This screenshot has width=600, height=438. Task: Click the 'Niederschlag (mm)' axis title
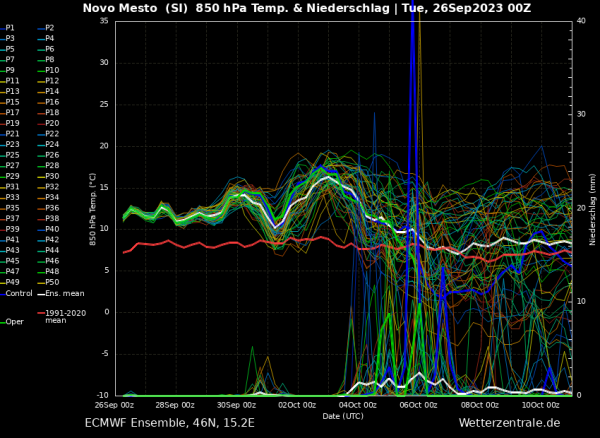592,209
